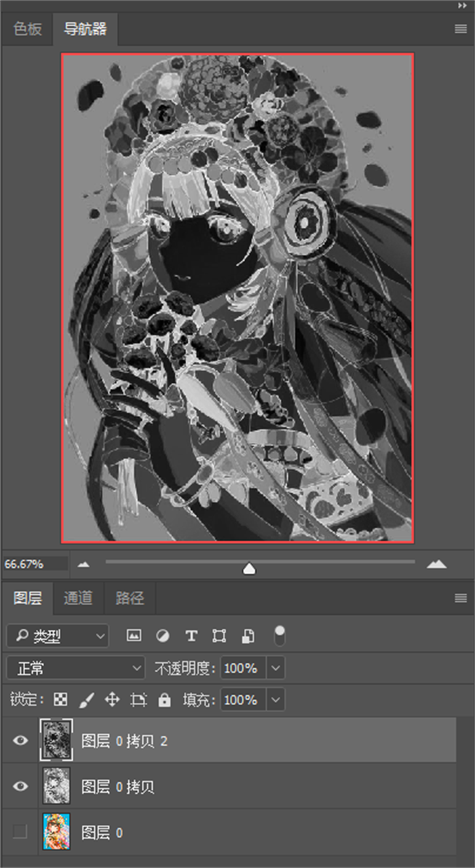
Task: Switch to the 通道 tab
Action: [77, 598]
